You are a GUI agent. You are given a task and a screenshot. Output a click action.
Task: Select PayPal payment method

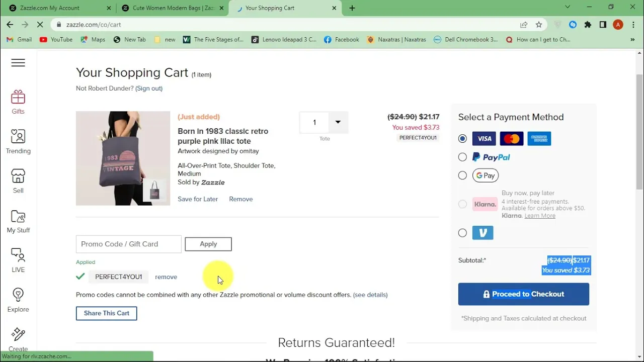[x=462, y=157]
